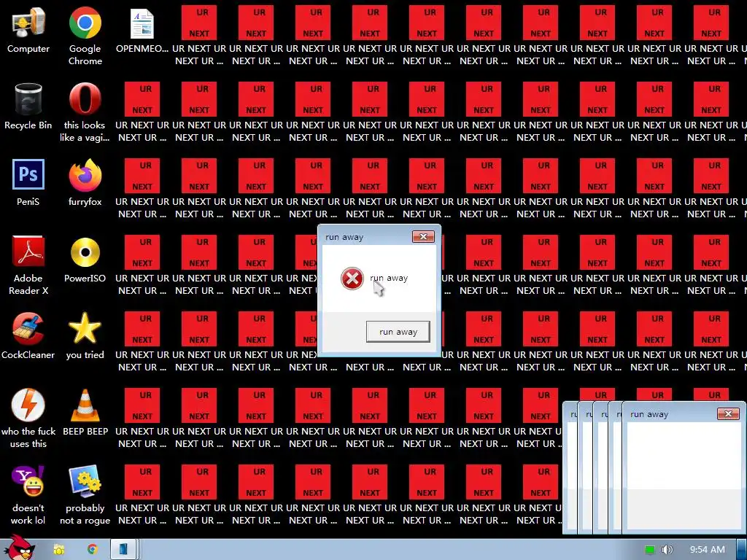This screenshot has height=560, width=747.
Task: Switch to the active blue taskbar program
Action: coord(125,549)
